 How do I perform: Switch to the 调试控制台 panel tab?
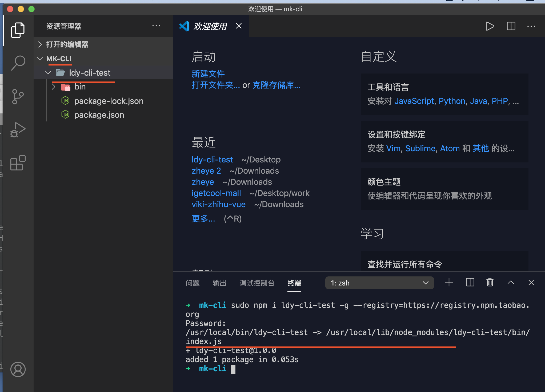tap(257, 283)
